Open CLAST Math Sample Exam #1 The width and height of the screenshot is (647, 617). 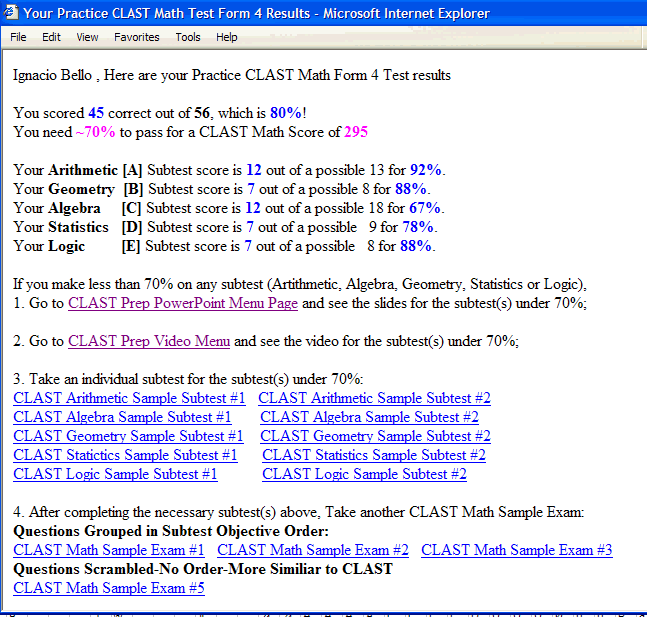pos(109,550)
